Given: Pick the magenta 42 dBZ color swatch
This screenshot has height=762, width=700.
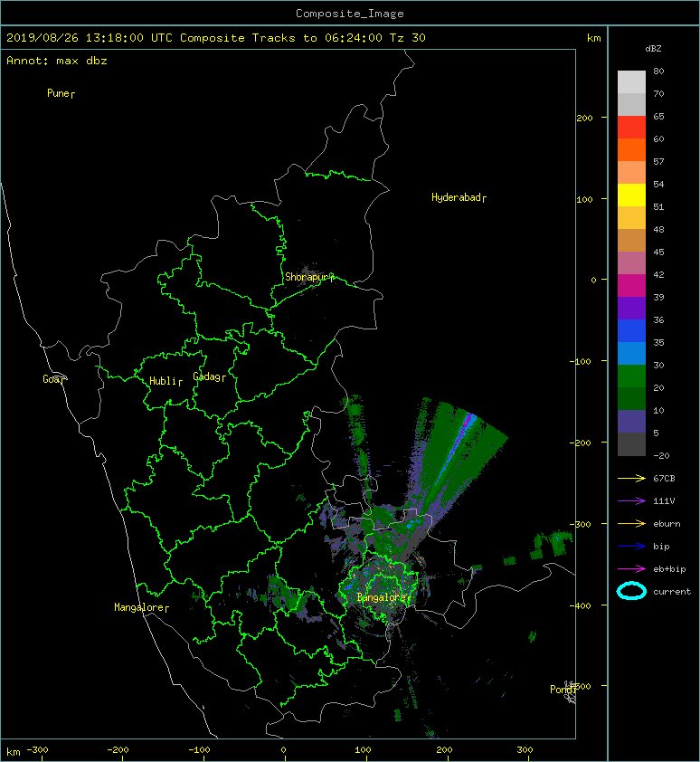Looking at the screenshot, I should coord(631,286).
